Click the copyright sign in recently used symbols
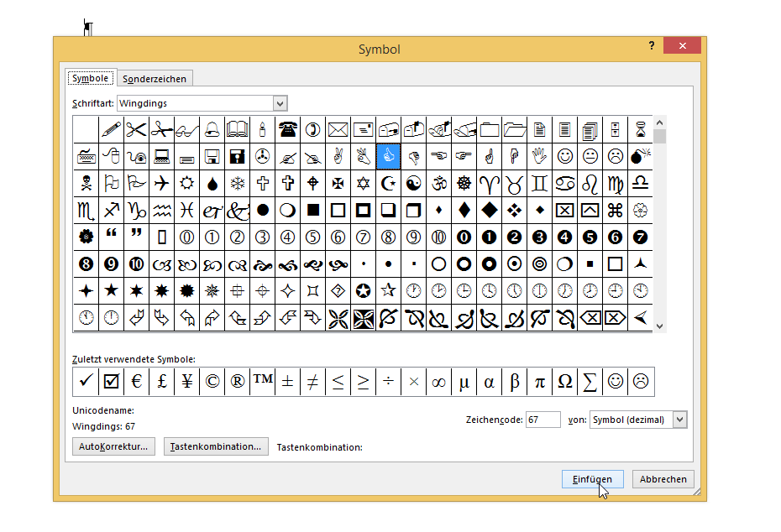This screenshot has height=532, width=781. 212,381
